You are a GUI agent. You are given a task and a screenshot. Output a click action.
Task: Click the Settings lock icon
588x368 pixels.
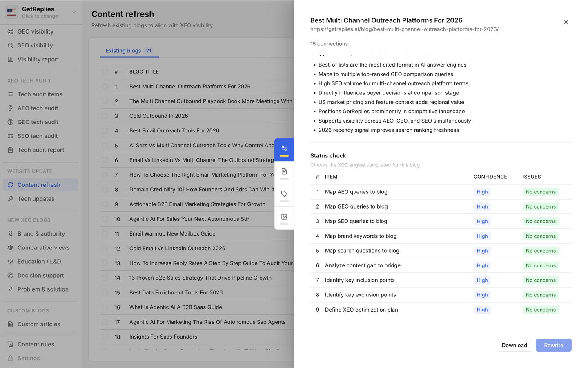(x=11, y=358)
